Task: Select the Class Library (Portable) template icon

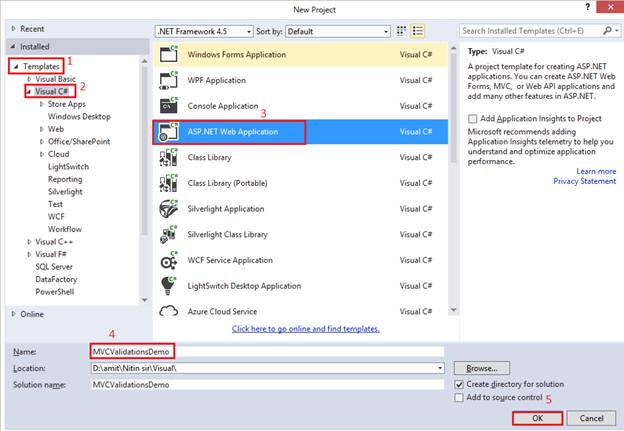Action: [x=169, y=183]
